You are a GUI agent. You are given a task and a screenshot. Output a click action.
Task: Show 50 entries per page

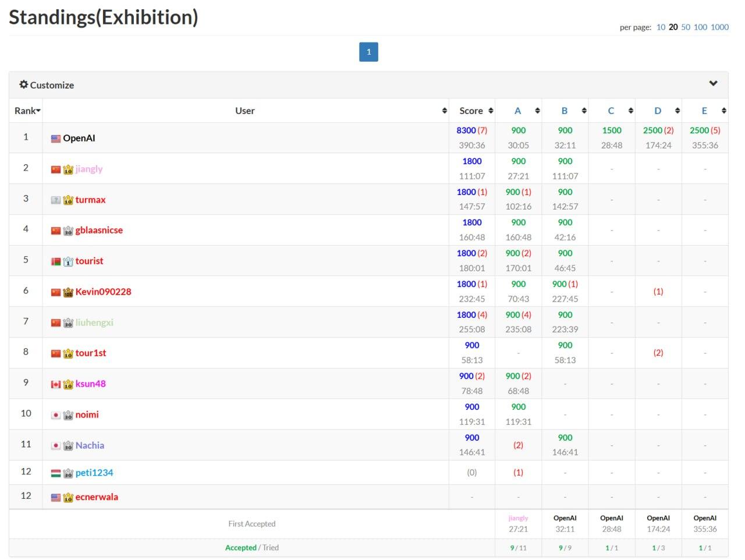(686, 27)
